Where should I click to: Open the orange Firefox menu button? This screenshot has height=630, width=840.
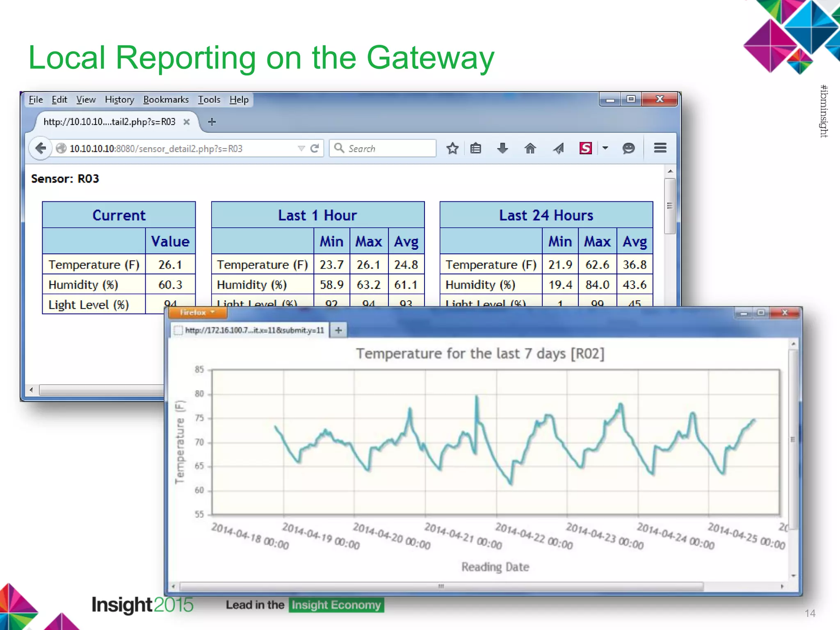[197, 313]
